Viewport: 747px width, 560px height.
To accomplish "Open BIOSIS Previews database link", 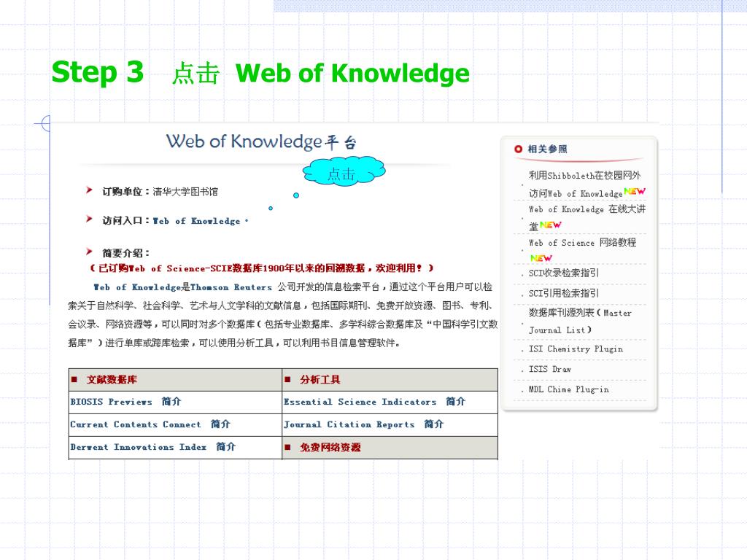I will click(111, 402).
